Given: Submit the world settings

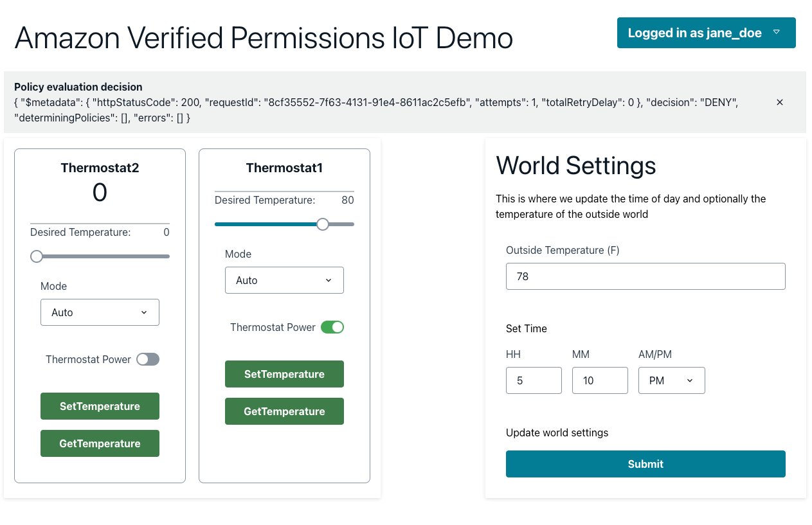Looking at the screenshot, I should pyautogui.click(x=645, y=464).
